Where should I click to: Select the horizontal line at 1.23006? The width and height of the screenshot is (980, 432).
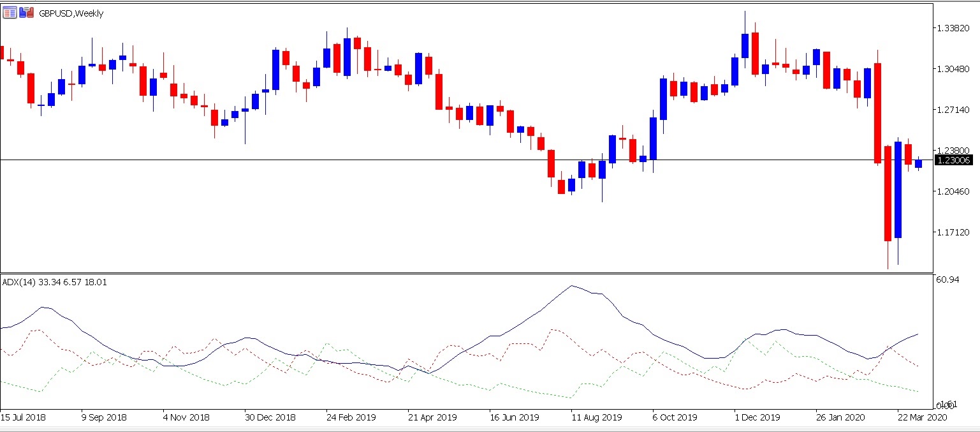pos(465,160)
